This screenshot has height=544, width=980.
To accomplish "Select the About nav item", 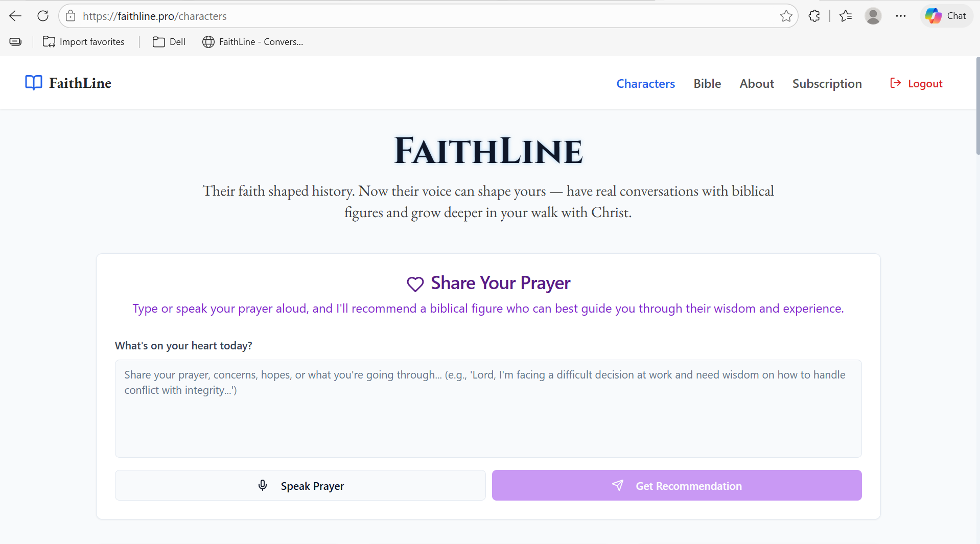I will point(757,83).
